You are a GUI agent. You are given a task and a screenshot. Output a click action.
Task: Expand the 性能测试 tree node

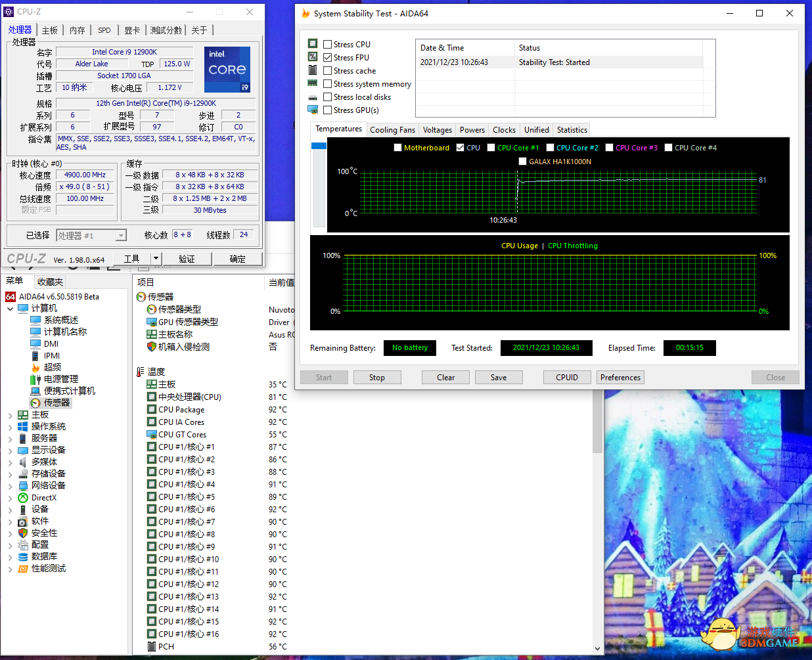[10, 569]
